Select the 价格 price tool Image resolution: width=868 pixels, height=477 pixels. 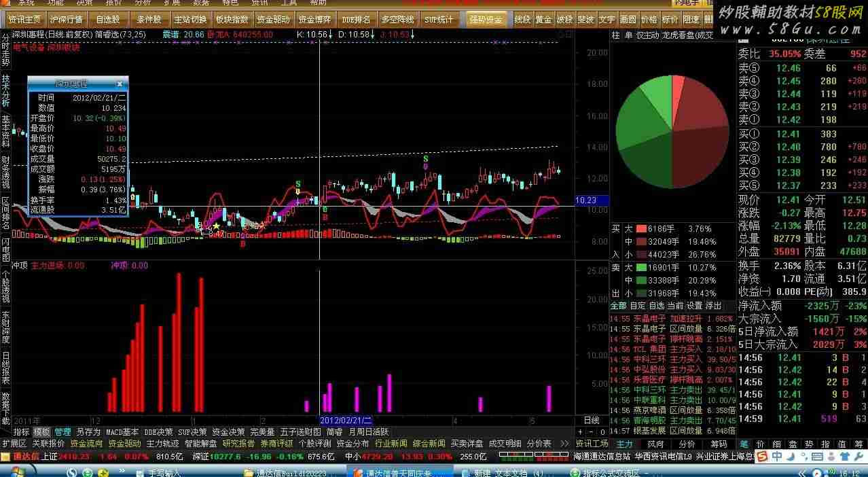[649, 20]
